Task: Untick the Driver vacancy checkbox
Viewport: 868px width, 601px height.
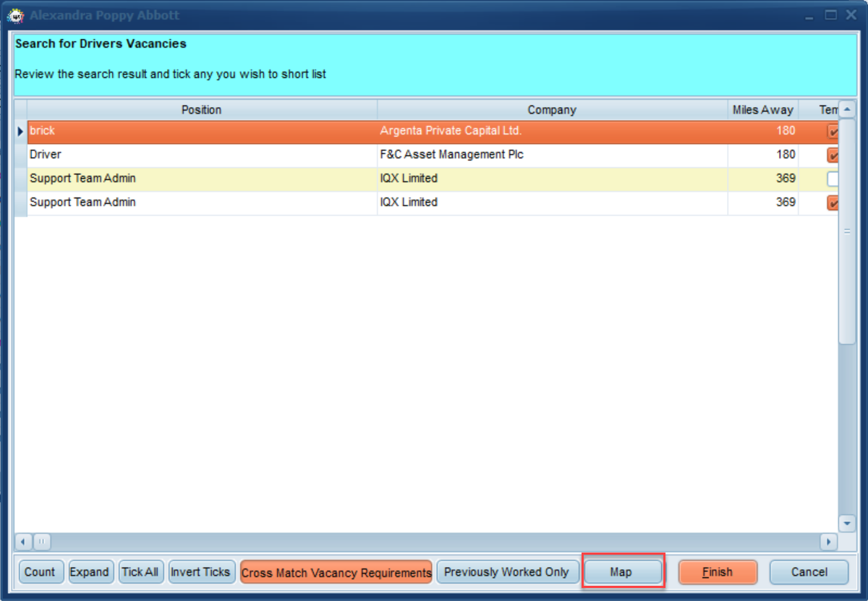Action: pos(833,155)
